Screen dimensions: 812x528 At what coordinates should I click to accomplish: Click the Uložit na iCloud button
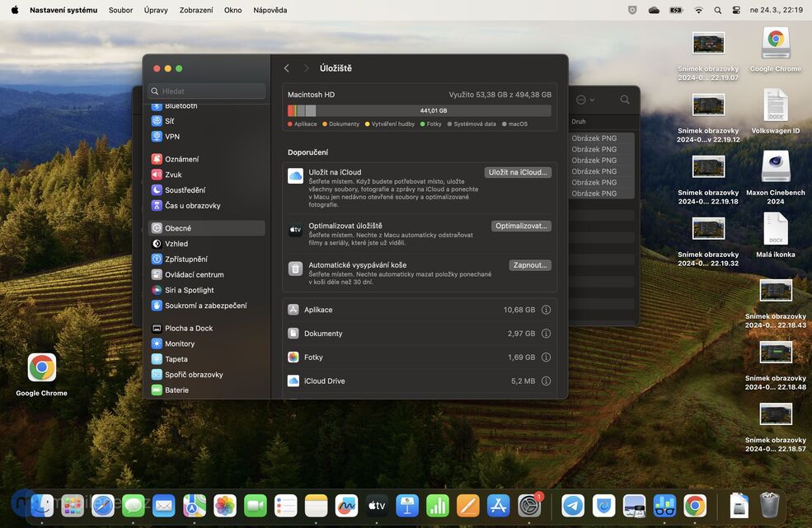518,172
